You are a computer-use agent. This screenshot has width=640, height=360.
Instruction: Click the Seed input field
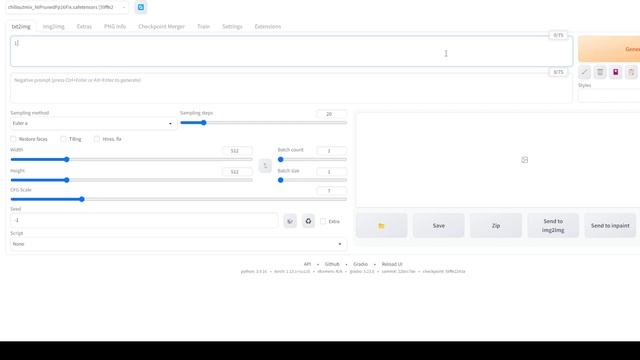(144, 220)
